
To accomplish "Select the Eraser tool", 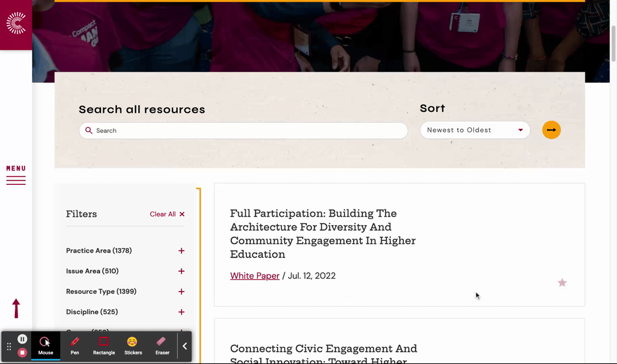I will 162,346.
